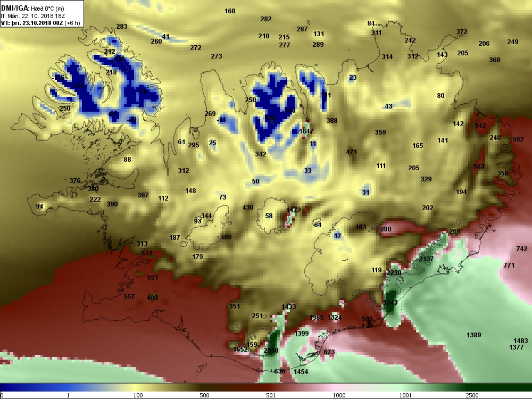Viewport: 532px width, 399px height.
Task: Click the '1001' label on the color scale
Action: pyautogui.click(x=405, y=395)
